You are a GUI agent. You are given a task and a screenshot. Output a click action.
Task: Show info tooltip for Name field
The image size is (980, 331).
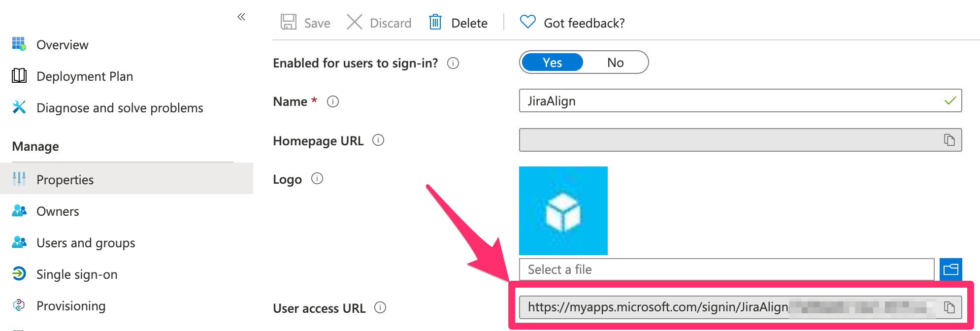coord(333,101)
